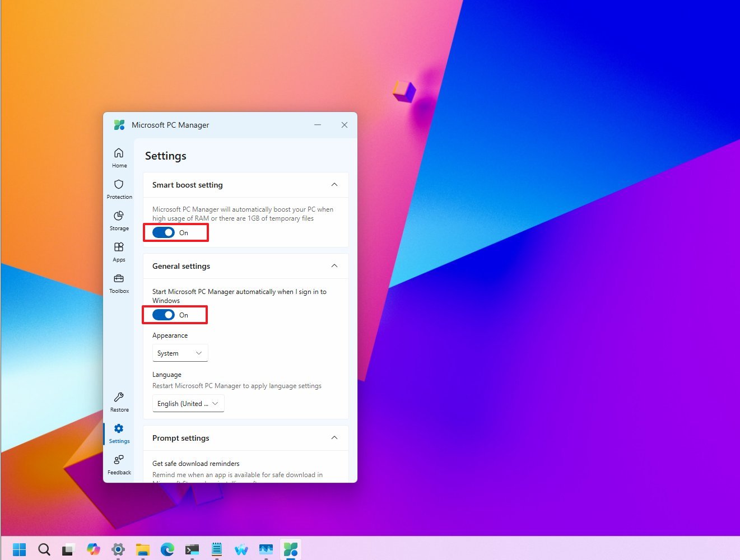
Task: Open the Storage section
Action: [x=119, y=220]
